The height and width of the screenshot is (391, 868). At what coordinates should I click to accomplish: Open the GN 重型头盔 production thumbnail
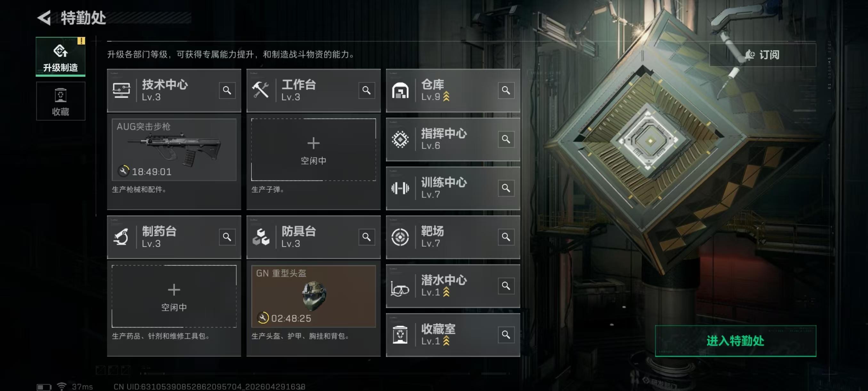point(313,296)
